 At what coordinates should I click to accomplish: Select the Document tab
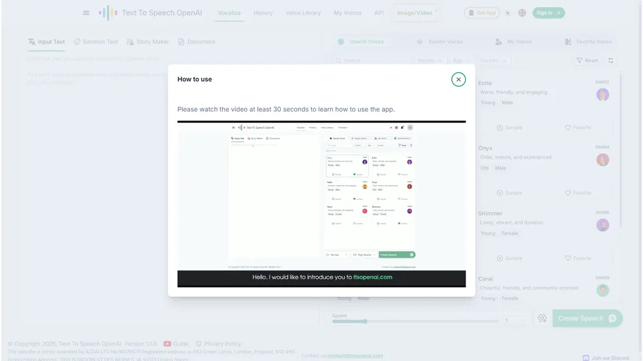(x=196, y=42)
